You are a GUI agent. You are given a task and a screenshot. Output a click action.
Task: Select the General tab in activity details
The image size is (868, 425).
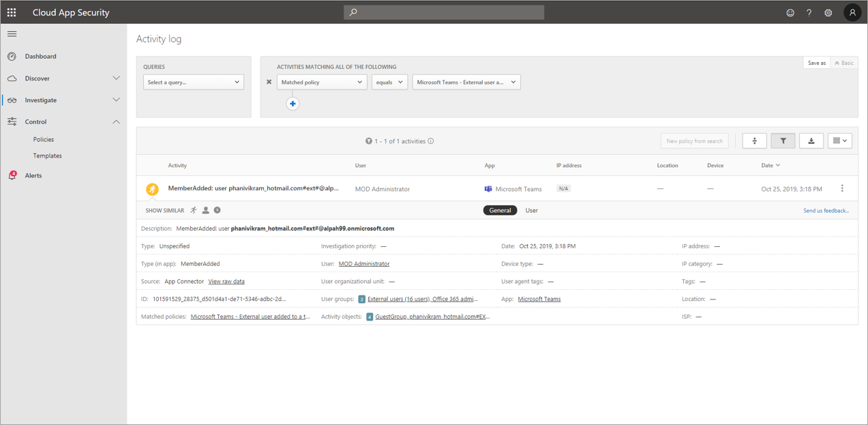(x=500, y=210)
